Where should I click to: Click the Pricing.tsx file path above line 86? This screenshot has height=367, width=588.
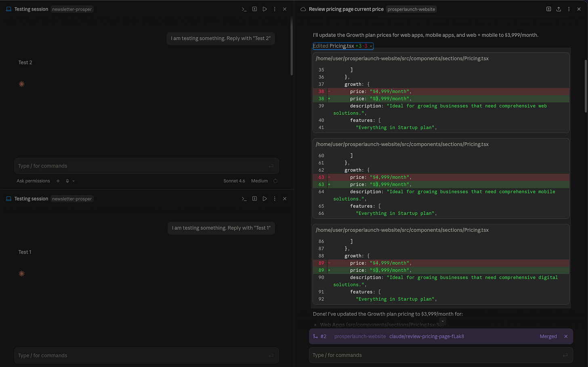[x=402, y=230]
